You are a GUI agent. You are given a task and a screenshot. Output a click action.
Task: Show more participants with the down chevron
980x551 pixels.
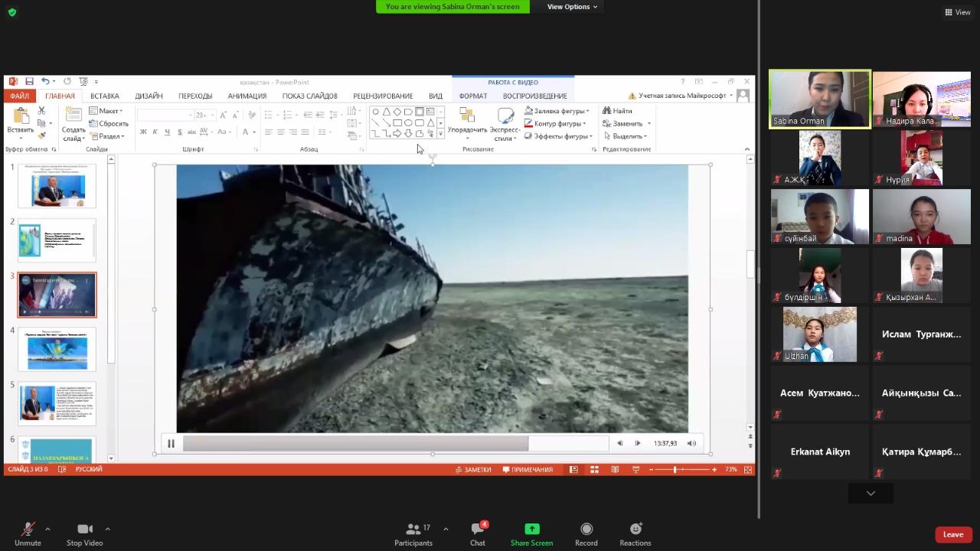871,494
